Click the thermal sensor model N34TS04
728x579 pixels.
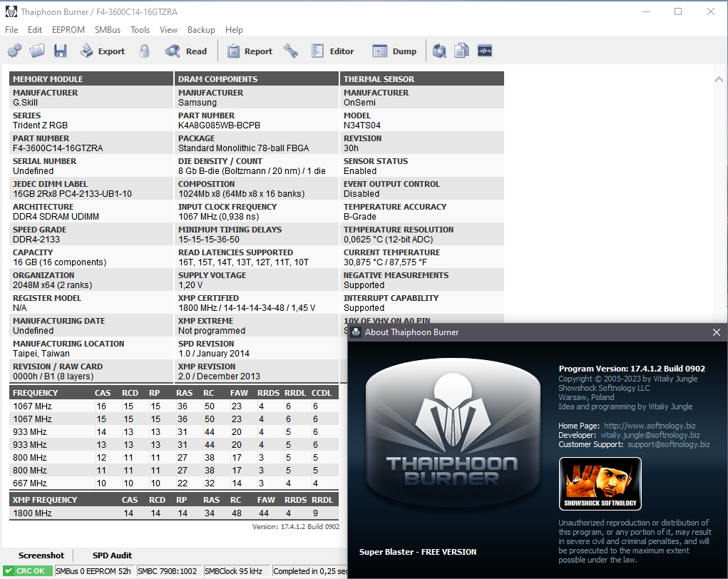point(362,125)
